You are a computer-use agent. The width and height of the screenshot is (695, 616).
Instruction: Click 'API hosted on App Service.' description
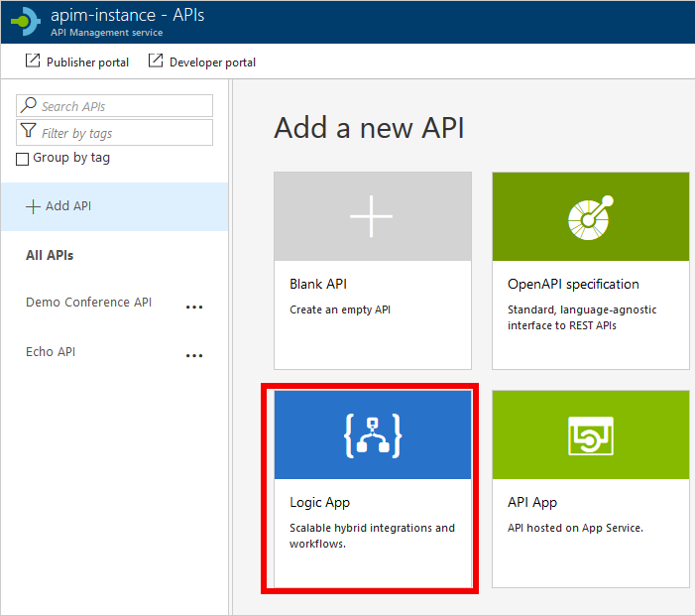575,528
